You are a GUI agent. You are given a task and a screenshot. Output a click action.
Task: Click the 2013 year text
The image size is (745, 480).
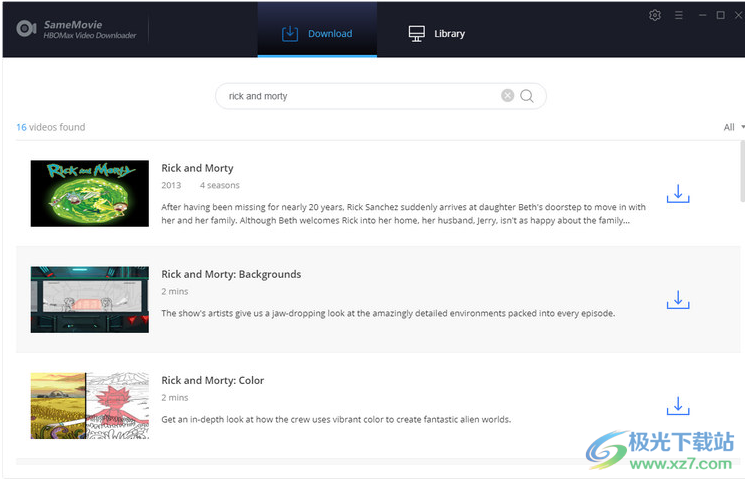click(171, 185)
